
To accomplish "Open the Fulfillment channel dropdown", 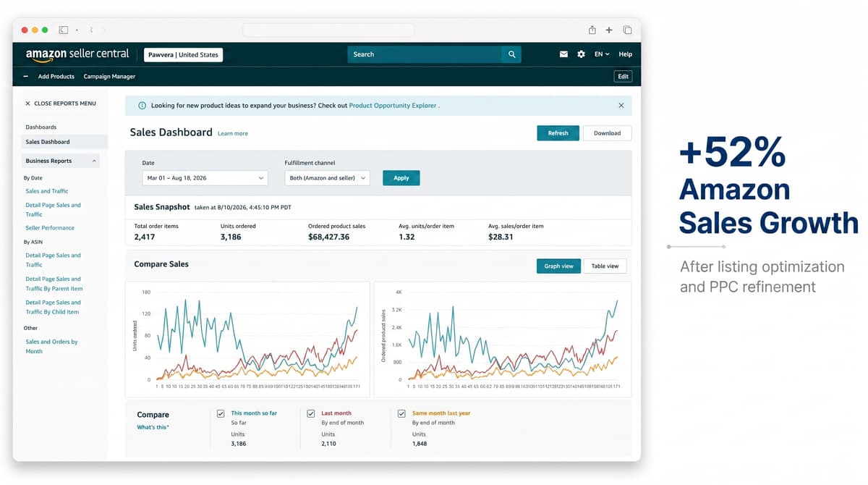I will 327,177.
